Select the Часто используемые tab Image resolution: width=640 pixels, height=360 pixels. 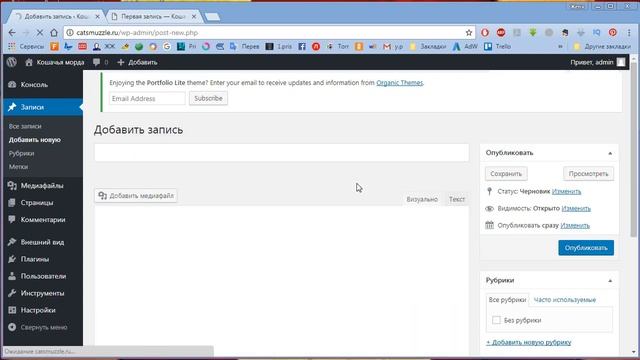point(565,300)
